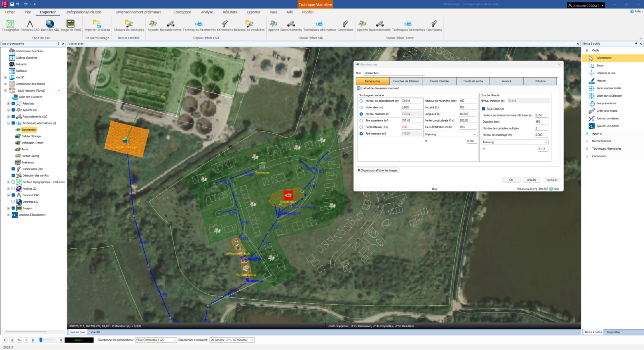This screenshot has width=644, height=350.
Task: Click the Annuler button
Action: tap(531, 180)
